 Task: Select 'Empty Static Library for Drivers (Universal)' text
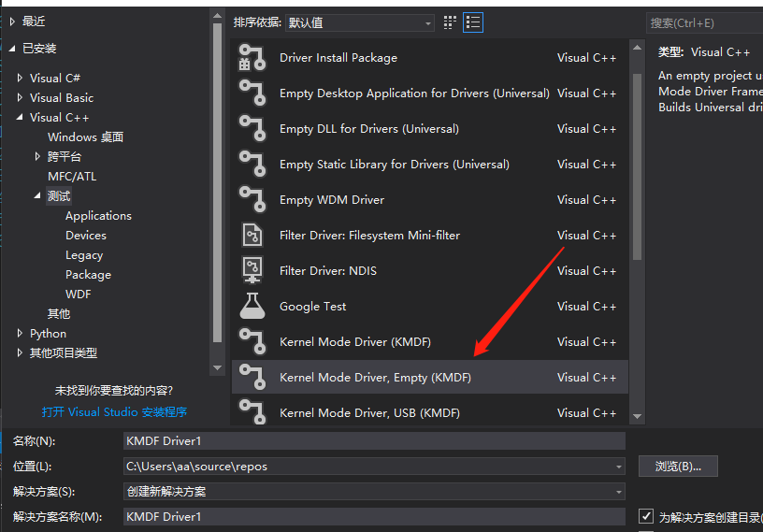[x=395, y=164]
